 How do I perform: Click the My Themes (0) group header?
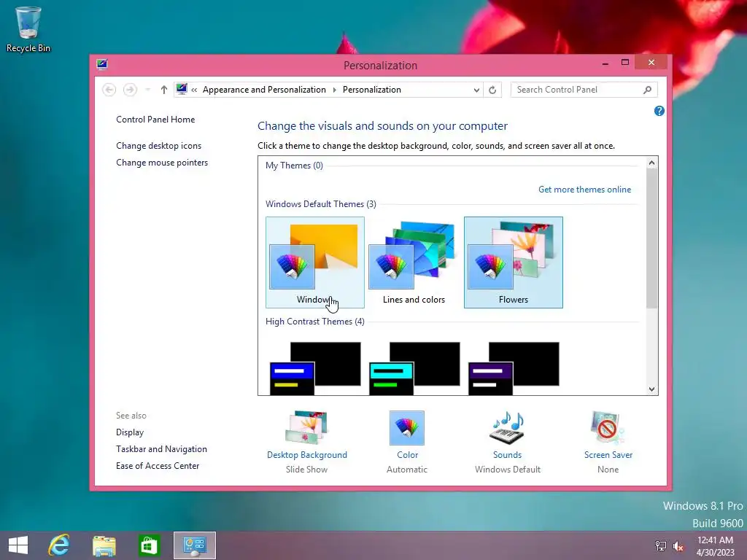tap(294, 166)
